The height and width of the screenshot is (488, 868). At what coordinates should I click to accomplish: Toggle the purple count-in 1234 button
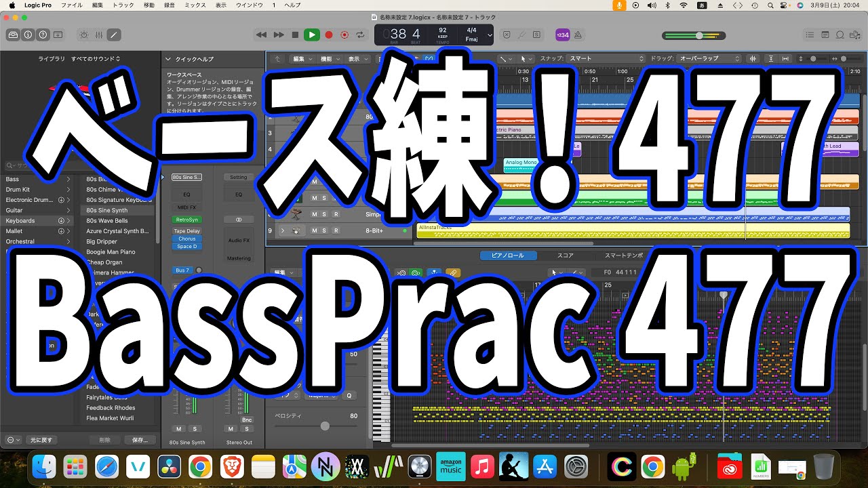tap(562, 35)
